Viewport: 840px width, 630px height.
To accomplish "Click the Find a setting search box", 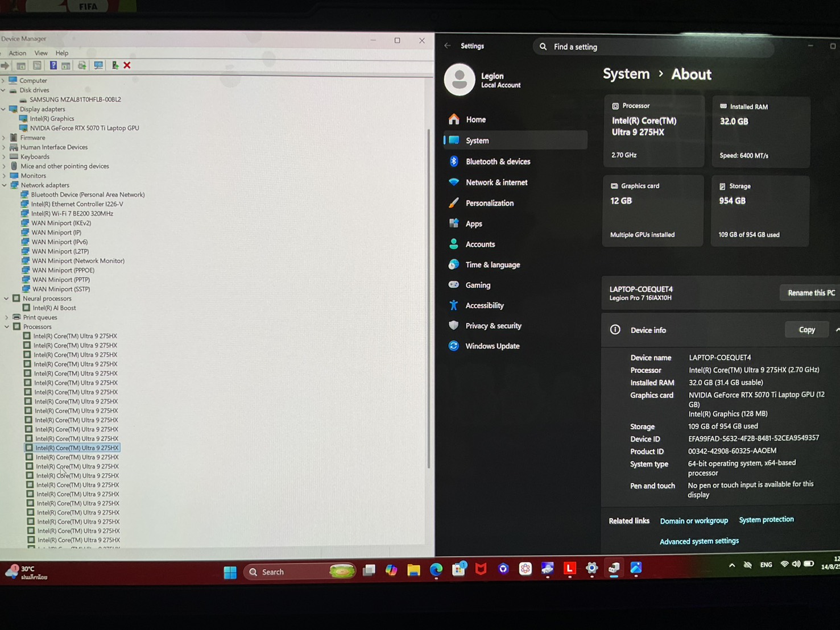I will (654, 47).
